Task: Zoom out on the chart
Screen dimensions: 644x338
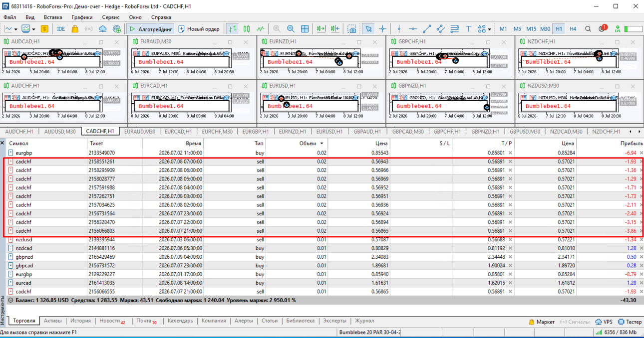Action: (291, 29)
